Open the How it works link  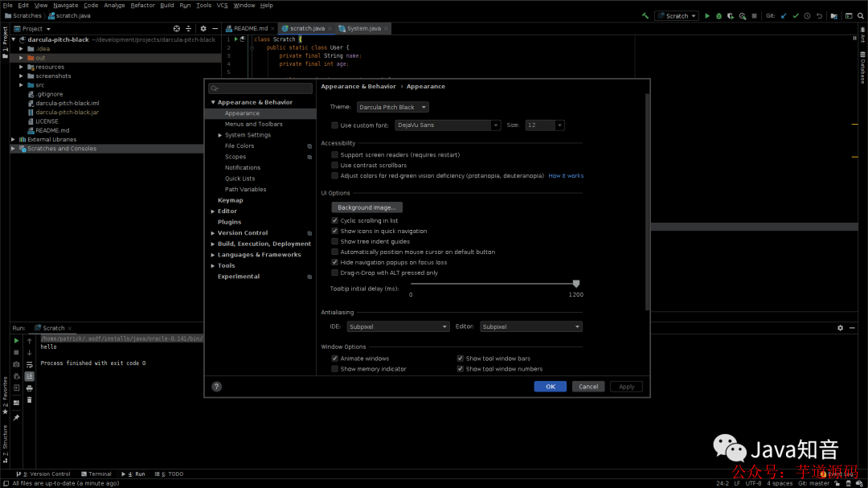click(x=566, y=175)
